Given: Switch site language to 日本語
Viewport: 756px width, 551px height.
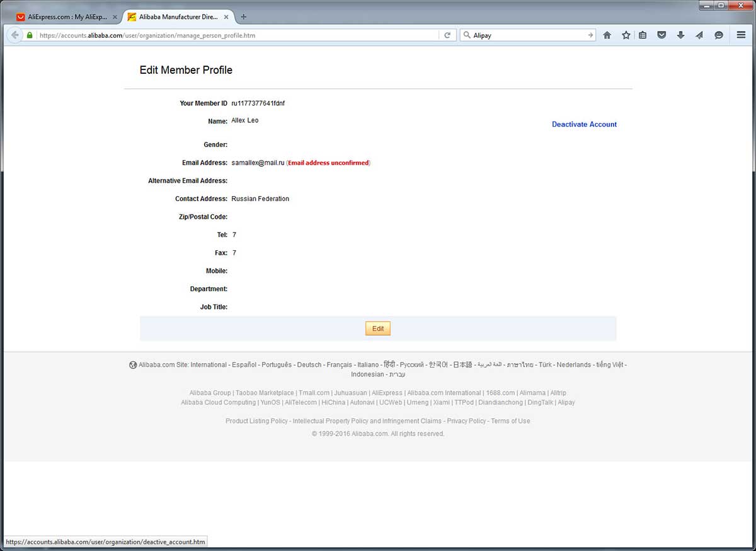Looking at the screenshot, I should (x=462, y=365).
